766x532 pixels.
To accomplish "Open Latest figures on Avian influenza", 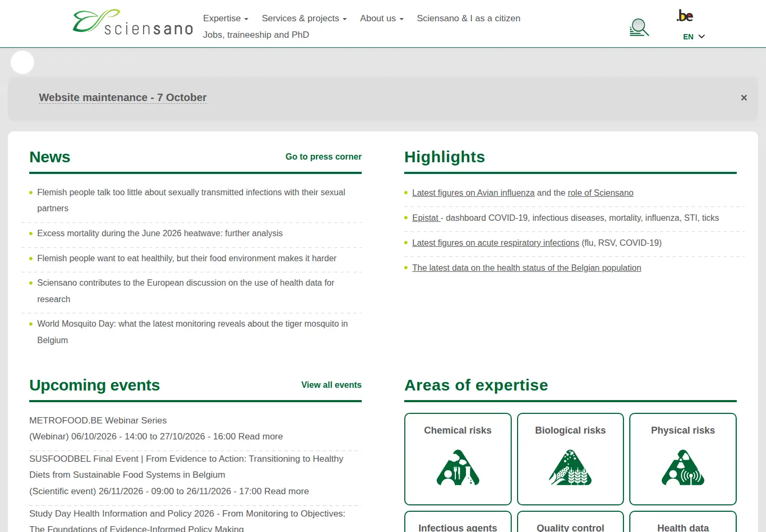I will click(473, 193).
